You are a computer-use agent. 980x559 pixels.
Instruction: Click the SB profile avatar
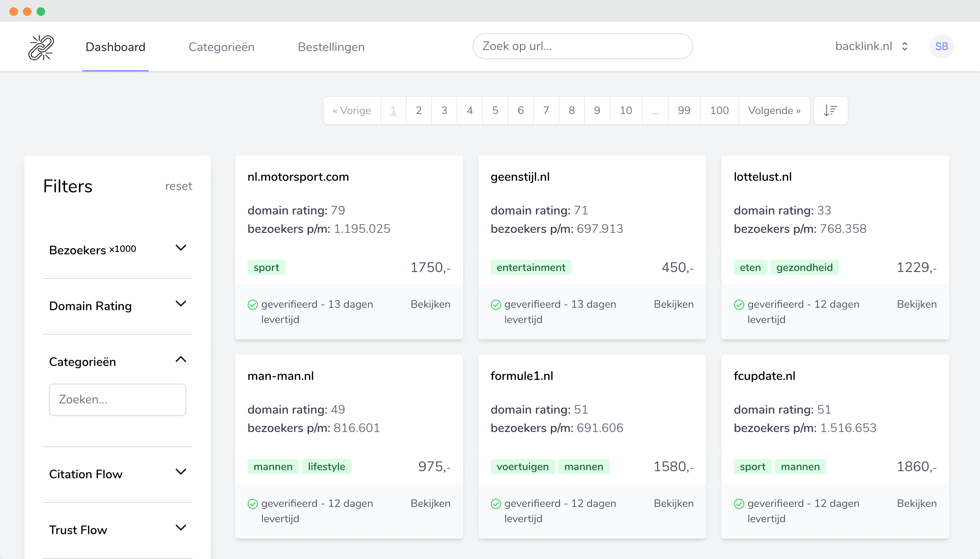coord(942,46)
